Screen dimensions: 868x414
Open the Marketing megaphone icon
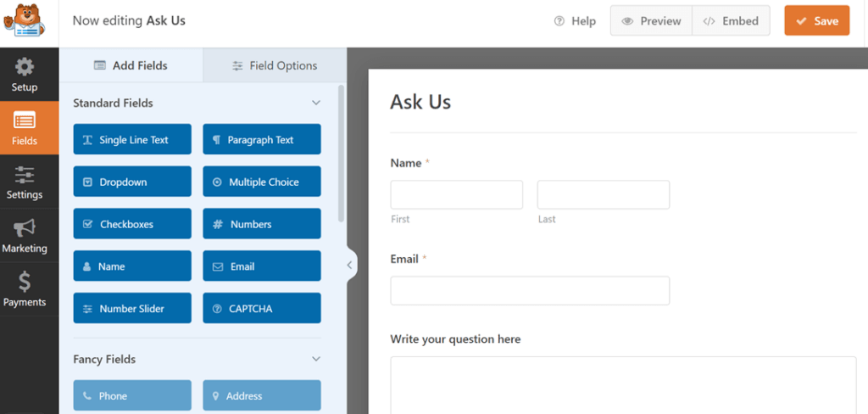[x=25, y=228]
